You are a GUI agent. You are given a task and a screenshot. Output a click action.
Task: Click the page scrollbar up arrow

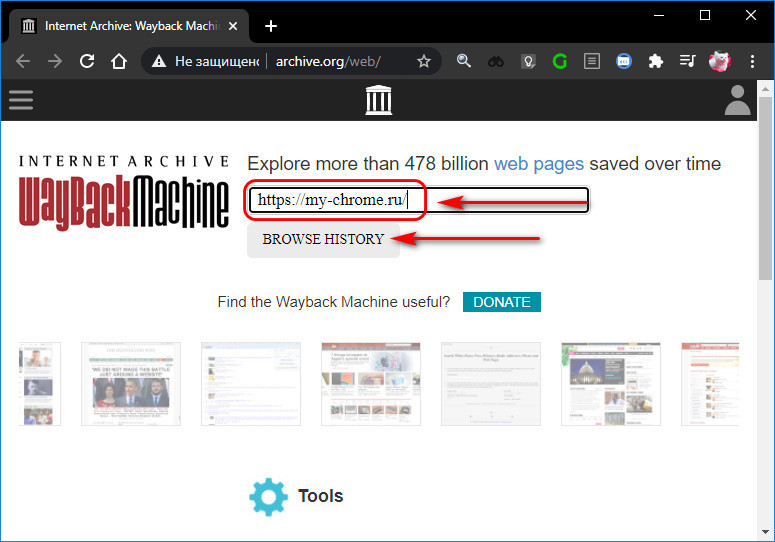coord(765,89)
